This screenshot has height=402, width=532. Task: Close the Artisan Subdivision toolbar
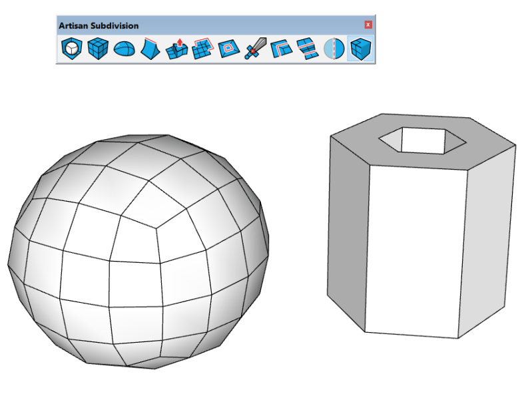coord(368,25)
